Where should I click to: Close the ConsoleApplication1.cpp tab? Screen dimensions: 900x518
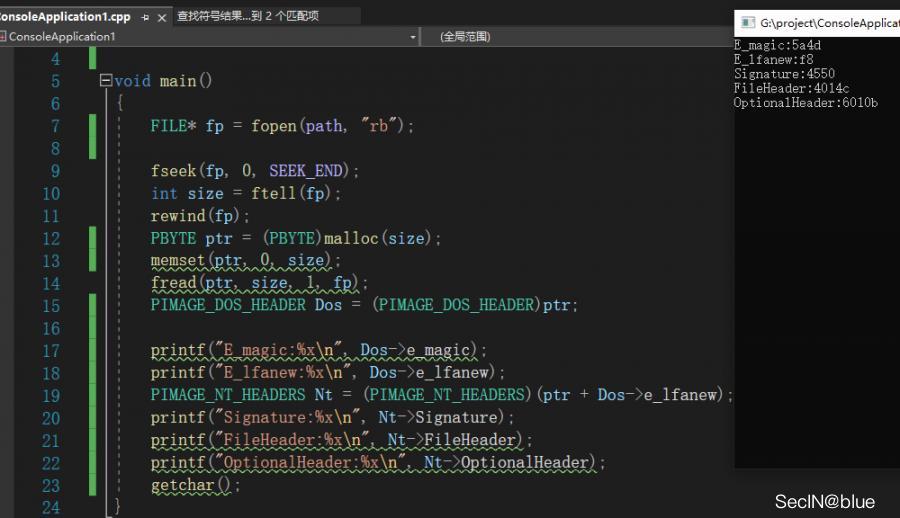[162, 17]
